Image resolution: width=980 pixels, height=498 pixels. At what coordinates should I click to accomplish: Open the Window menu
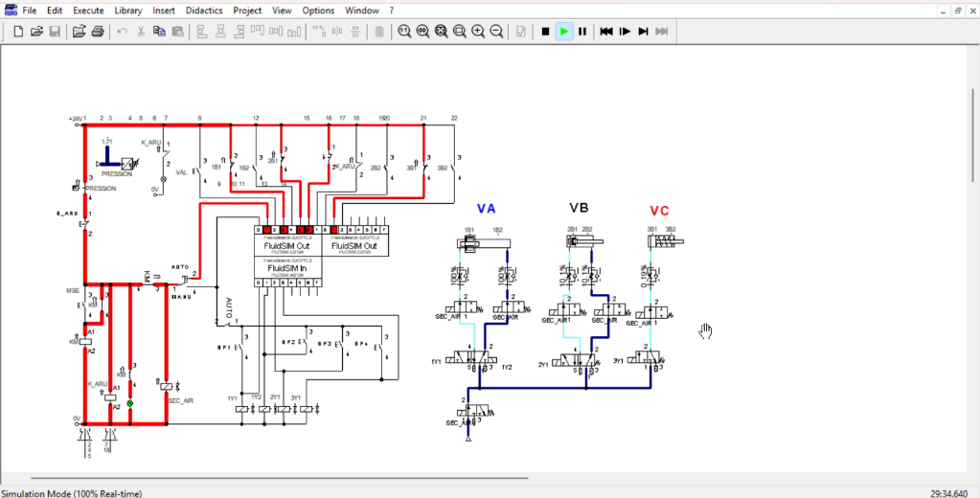point(362,11)
